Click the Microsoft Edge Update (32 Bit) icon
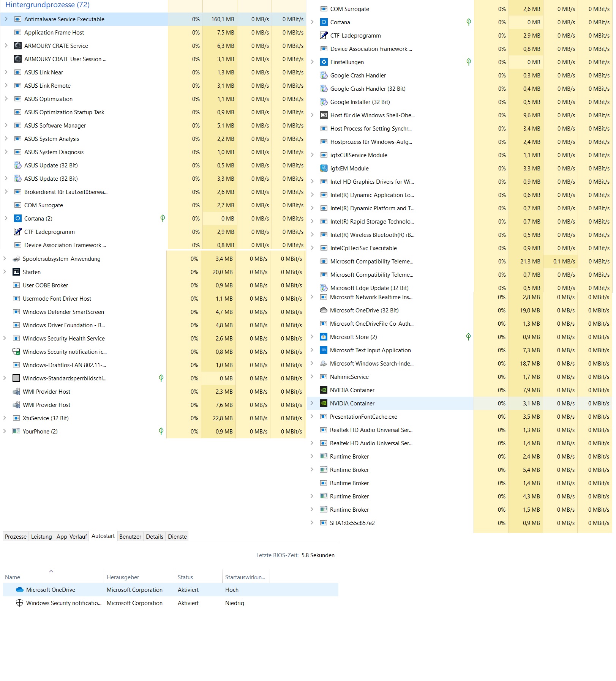 pyautogui.click(x=324, y=288)
